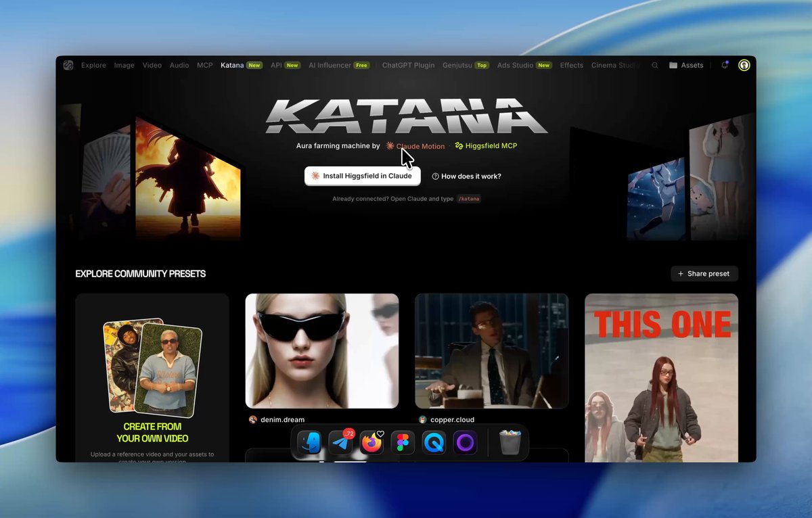
Task: Click the denim.dream author avatar
Action: tap(253, 420)
